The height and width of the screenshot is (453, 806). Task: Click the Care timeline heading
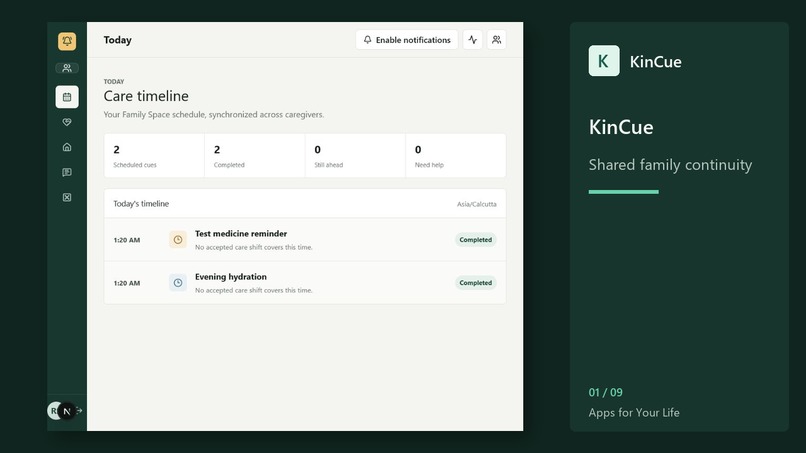[x=146, y=96]
